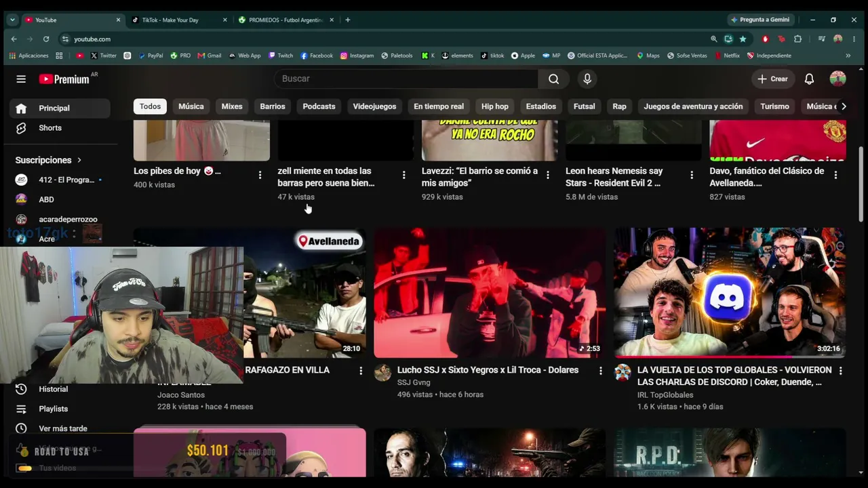This screenshot has width=868, height=488.
Task: Open the YouTube hamburger guide menu
Action: (x=21, y=79)
